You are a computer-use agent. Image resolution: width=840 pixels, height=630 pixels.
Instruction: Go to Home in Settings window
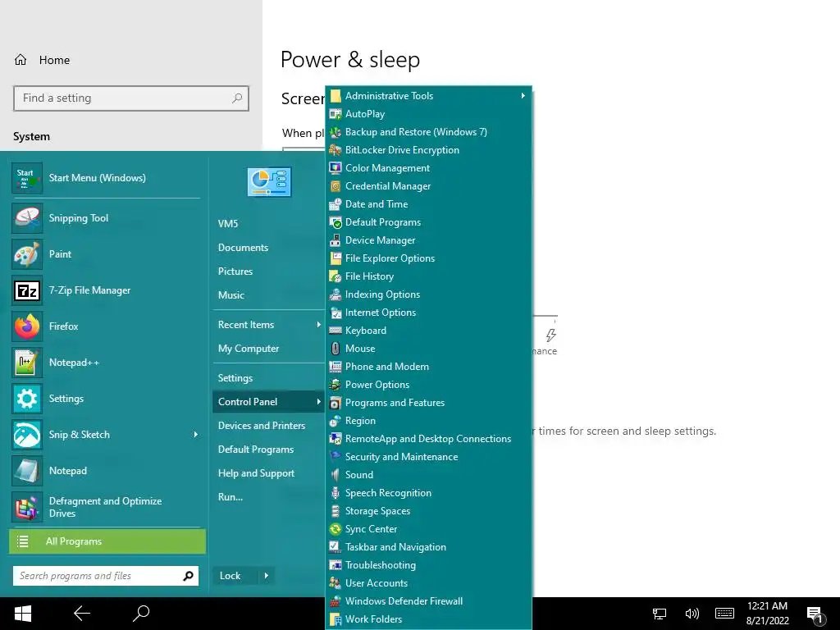pos(43,60)
